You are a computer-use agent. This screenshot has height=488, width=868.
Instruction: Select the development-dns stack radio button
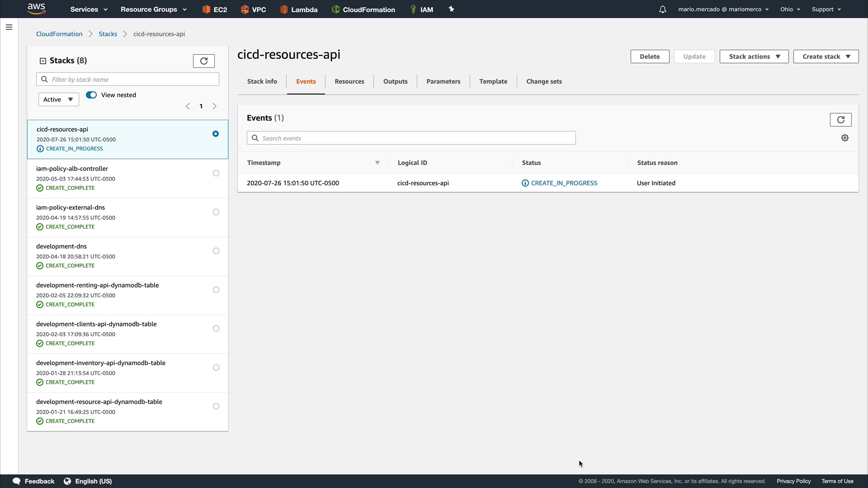(x=216, y=251)
